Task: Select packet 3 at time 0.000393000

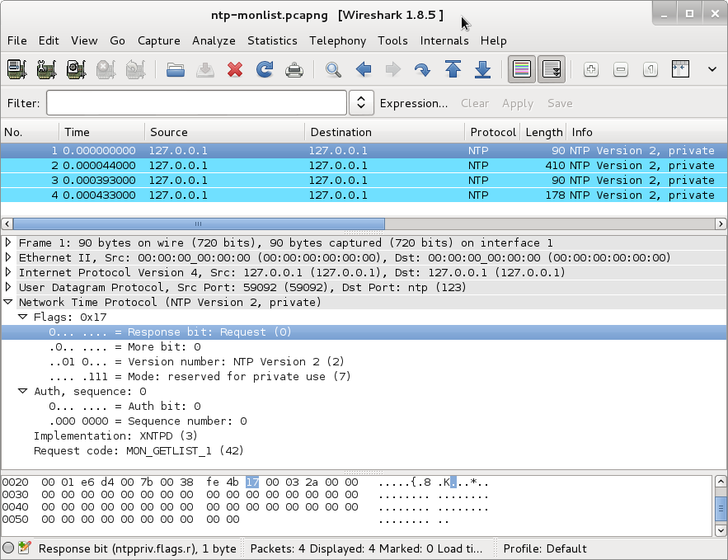Action: (364, 180)
